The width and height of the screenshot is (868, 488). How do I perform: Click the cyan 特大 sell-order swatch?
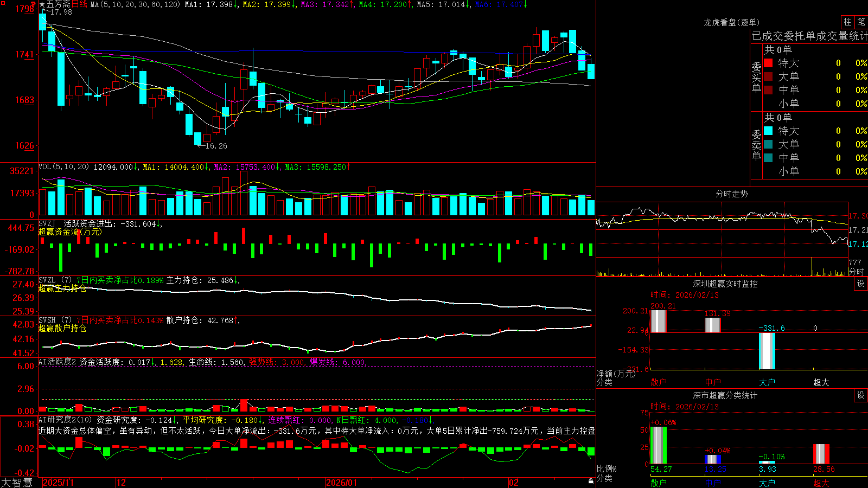click(x=768, y=131)
